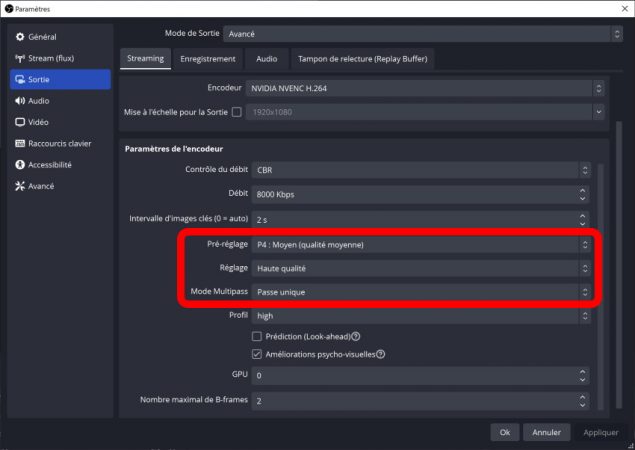The width and height of the screenshot is (635, 450).
Task: Select Avancé in the sidebar
Action: (60, 186)
